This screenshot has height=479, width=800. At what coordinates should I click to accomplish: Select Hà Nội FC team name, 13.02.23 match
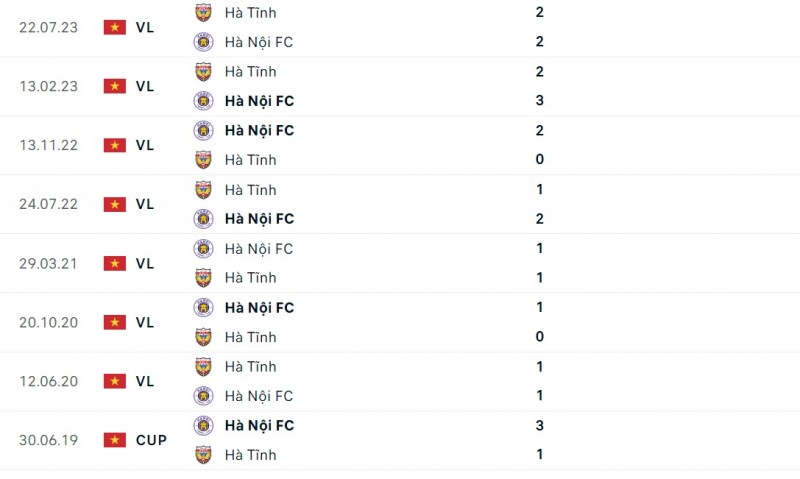pyautogui.click(x=259, y=101)
